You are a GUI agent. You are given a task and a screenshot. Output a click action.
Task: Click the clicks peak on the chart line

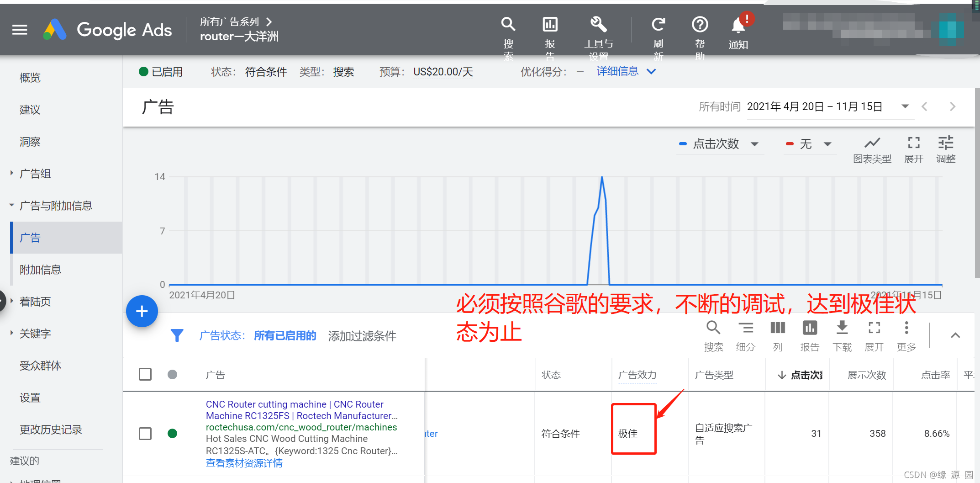coord(602,177)
